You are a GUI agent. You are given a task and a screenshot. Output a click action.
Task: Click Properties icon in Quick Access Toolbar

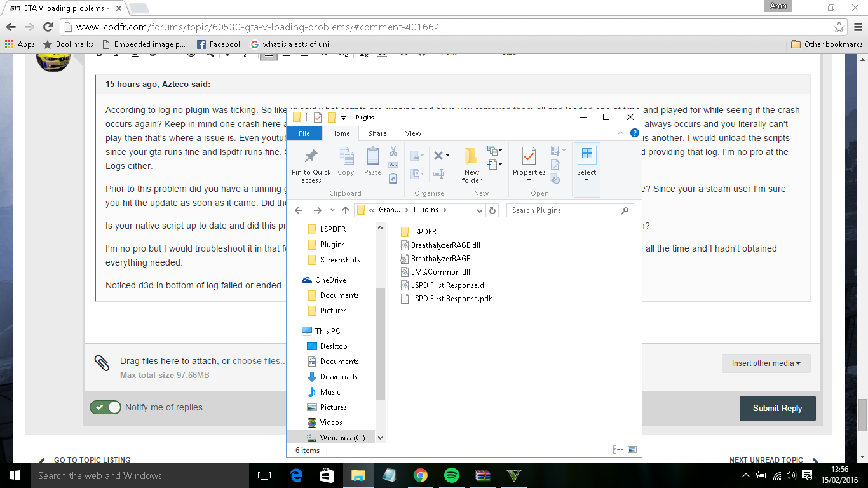[x=318, y=118]
